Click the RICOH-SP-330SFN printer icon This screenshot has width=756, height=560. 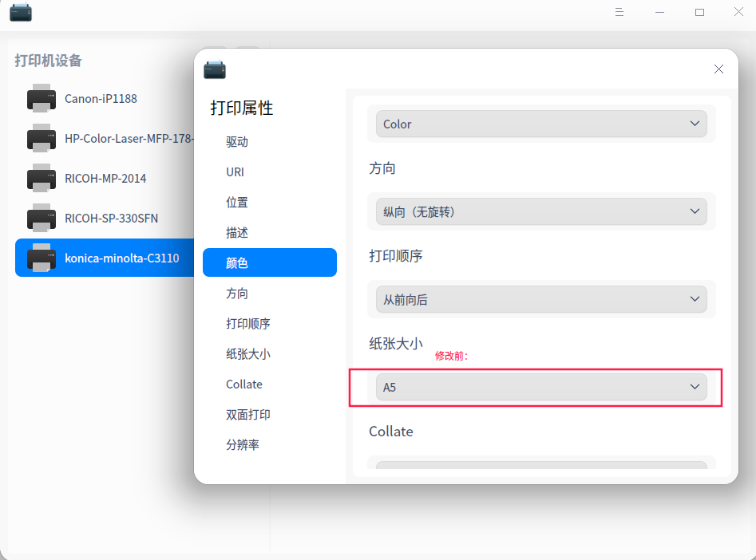42,218
